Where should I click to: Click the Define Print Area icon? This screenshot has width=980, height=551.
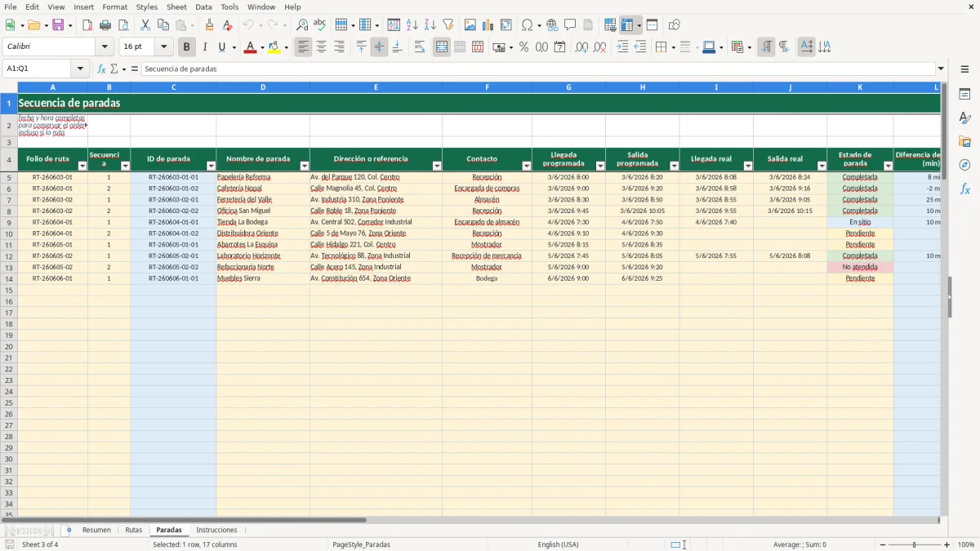[610, 25]
